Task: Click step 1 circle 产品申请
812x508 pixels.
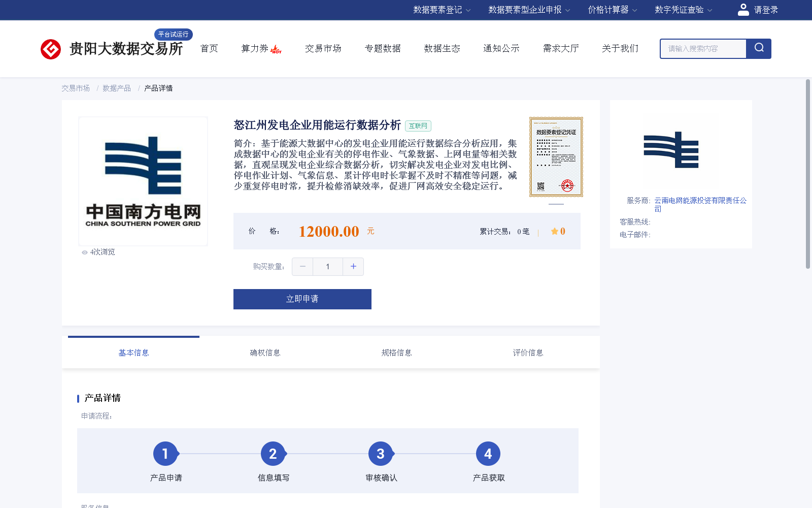Action: point(165,454)
